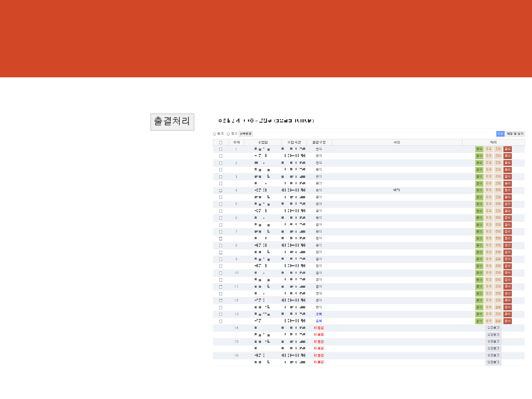The width and height of the screenshot is (532, 399).
Task: Tick the checkbox in the week 4 row
Action: pos(221,190)
